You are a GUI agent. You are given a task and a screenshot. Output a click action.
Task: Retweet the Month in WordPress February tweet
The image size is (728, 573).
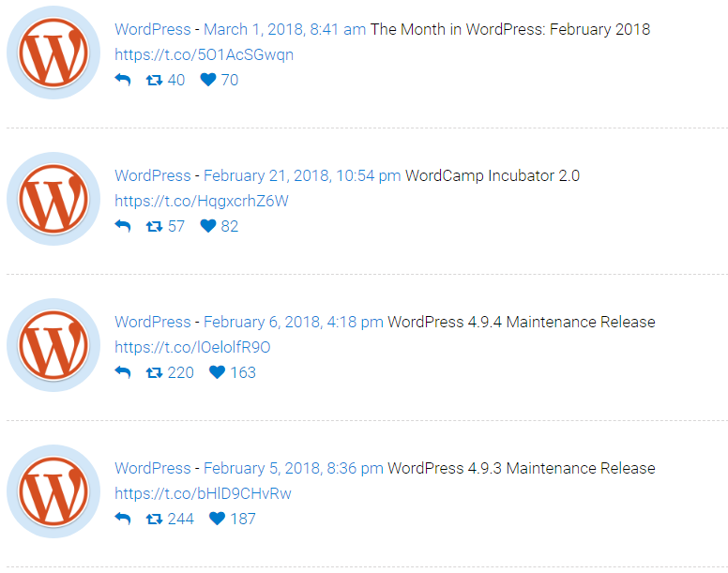tap(155, 81)
